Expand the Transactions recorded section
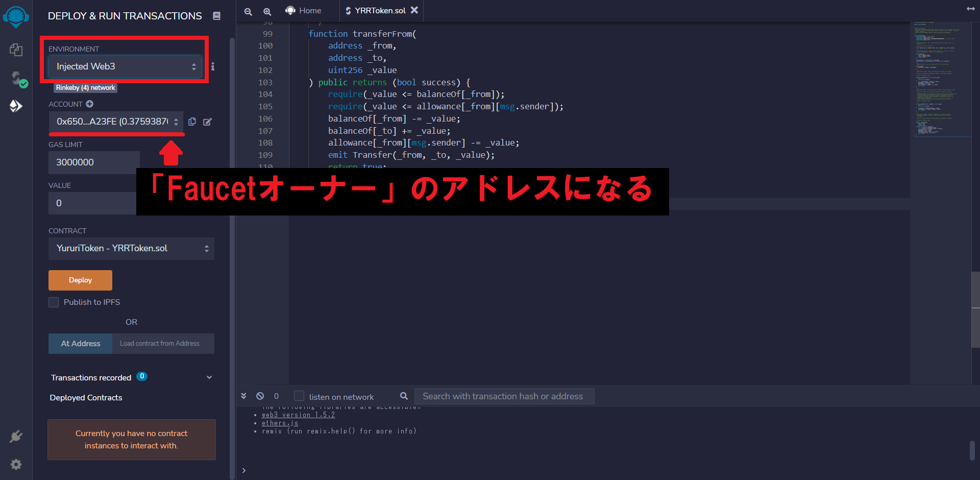980x480 pixels. (209, 377)
